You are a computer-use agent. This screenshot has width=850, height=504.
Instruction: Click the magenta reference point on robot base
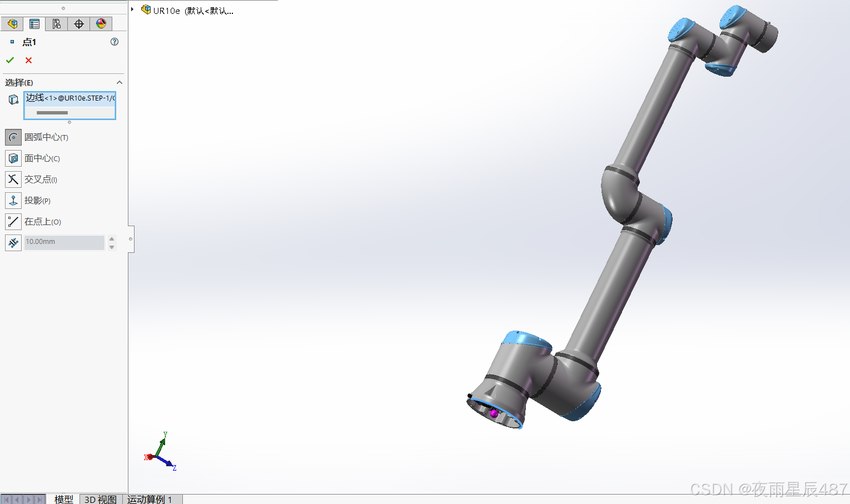494,413
